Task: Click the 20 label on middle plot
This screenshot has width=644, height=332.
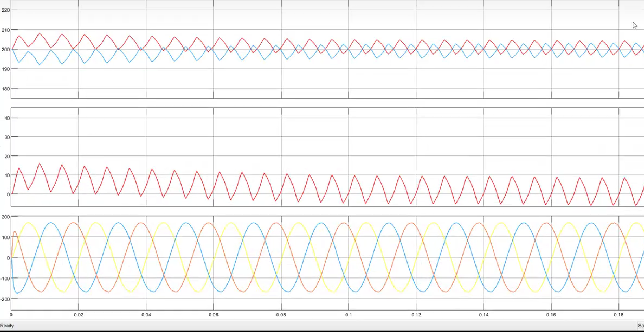Action: [7, 156]
